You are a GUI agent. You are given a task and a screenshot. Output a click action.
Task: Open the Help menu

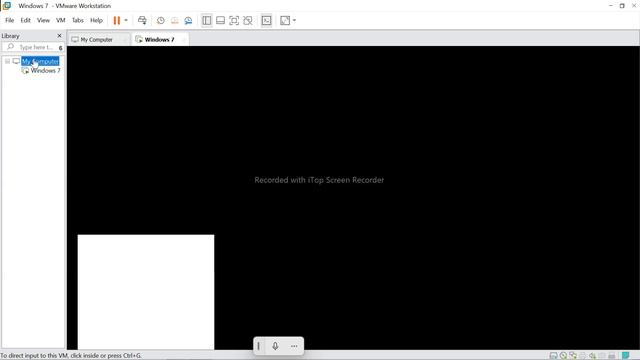(x=96, y=20)
